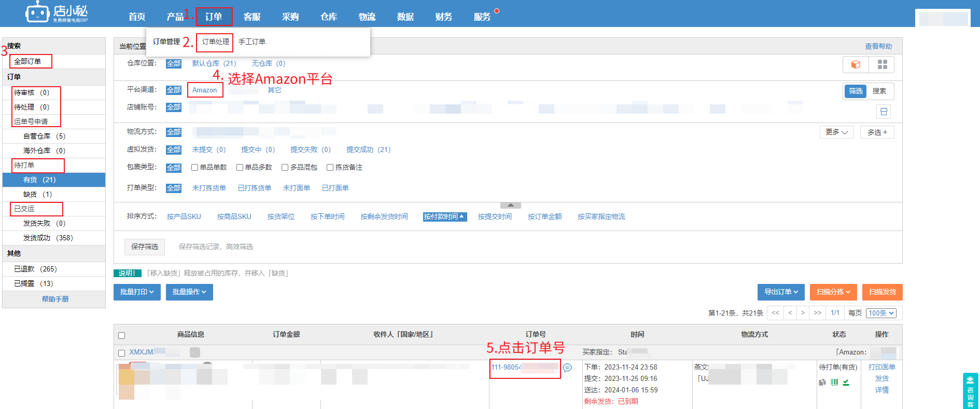Viewport: 980px width, 409px height.
Task: Switch to 搜索 tab
Action: click(879, 91)
